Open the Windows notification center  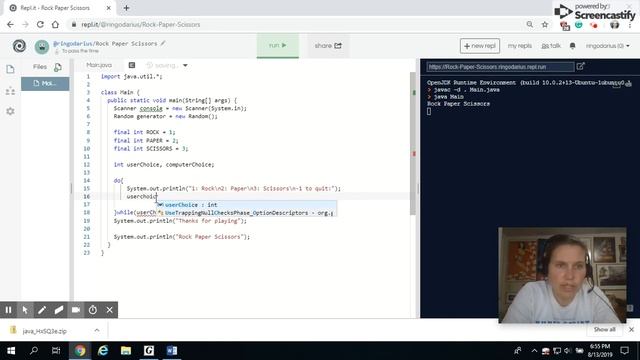pos(624,351)
